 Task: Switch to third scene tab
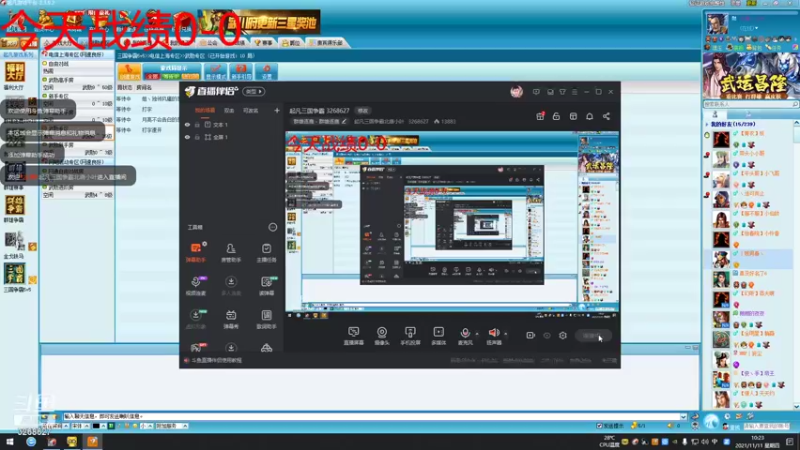point(251,110)
